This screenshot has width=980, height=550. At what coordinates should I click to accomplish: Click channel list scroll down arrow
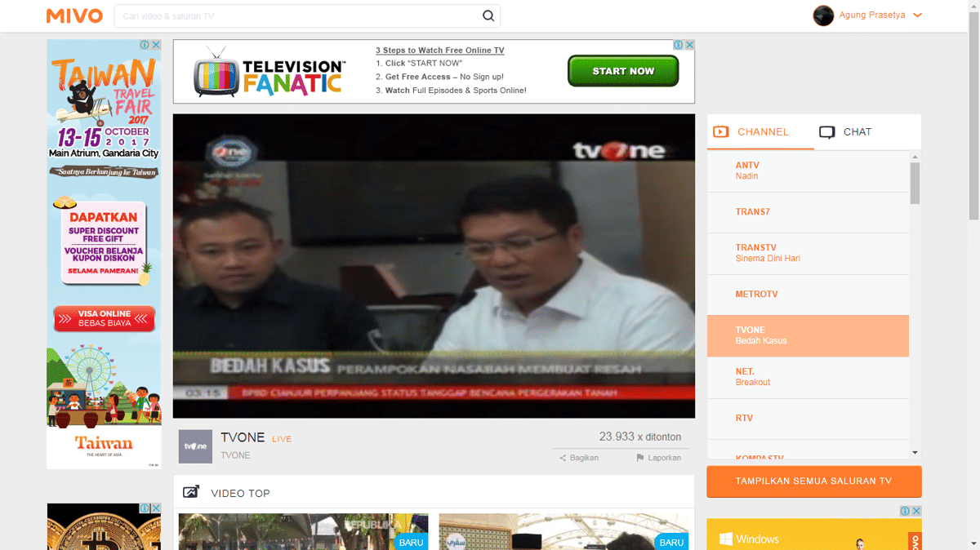915,453
